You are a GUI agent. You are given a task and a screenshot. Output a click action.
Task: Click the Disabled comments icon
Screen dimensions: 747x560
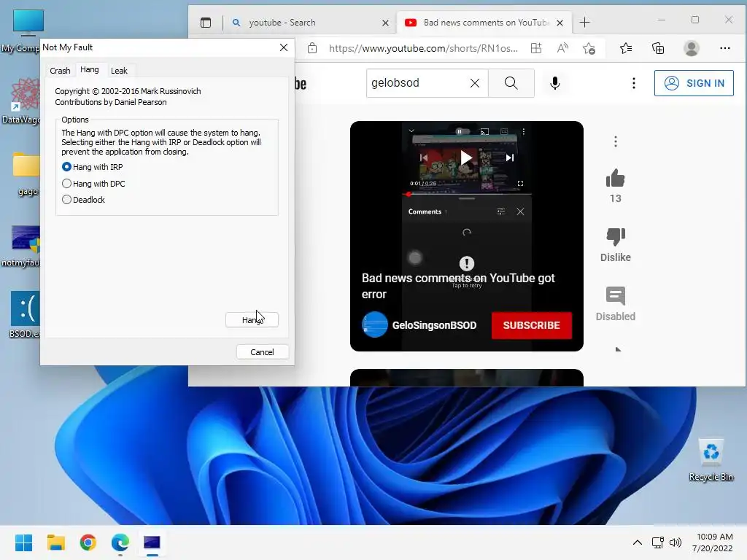(x=616, y=296)
